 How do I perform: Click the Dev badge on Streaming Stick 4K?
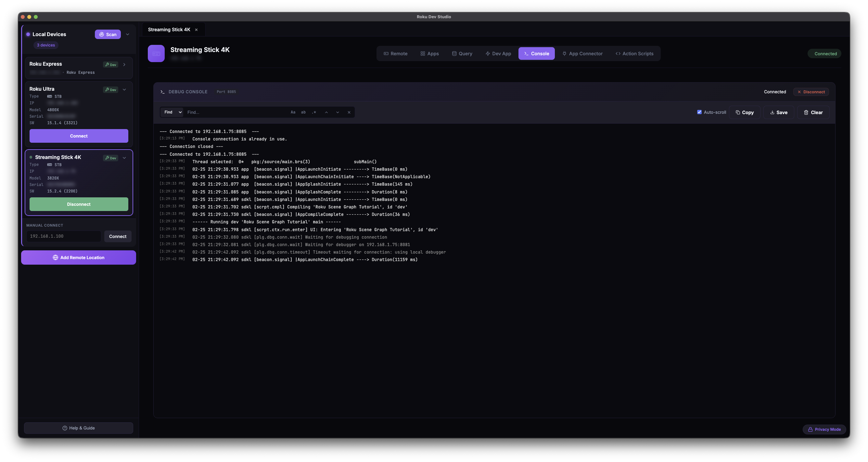[110, 158]
